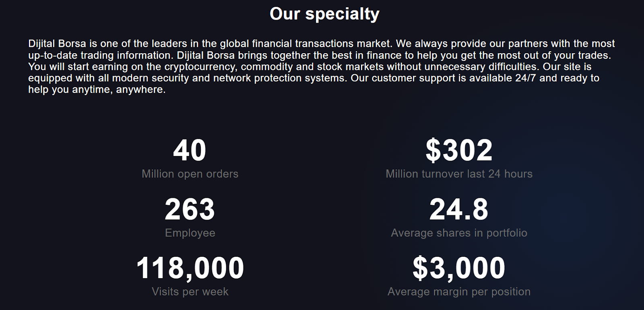Select the 118,000 visits number
This screenshot has height=310, width=644.
[x=190, y=268]
